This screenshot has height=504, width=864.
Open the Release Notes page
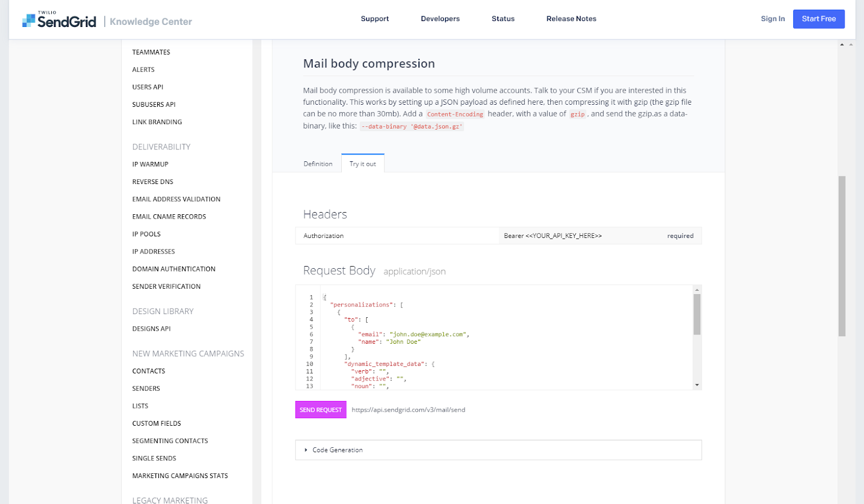coord(571,18)
